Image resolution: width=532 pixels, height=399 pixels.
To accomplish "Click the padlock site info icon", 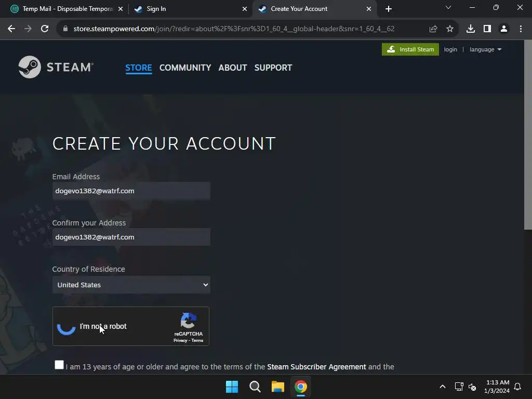I will tap(65, 29).
